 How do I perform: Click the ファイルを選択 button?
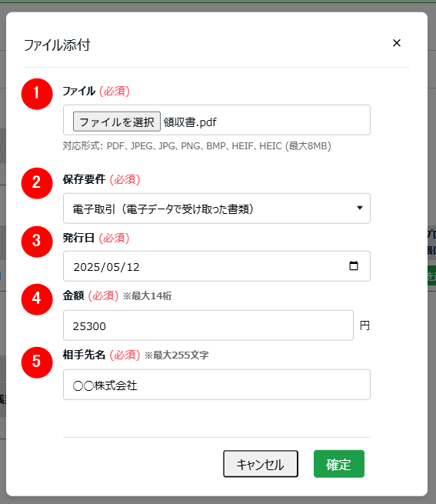(x=117, y=122)
